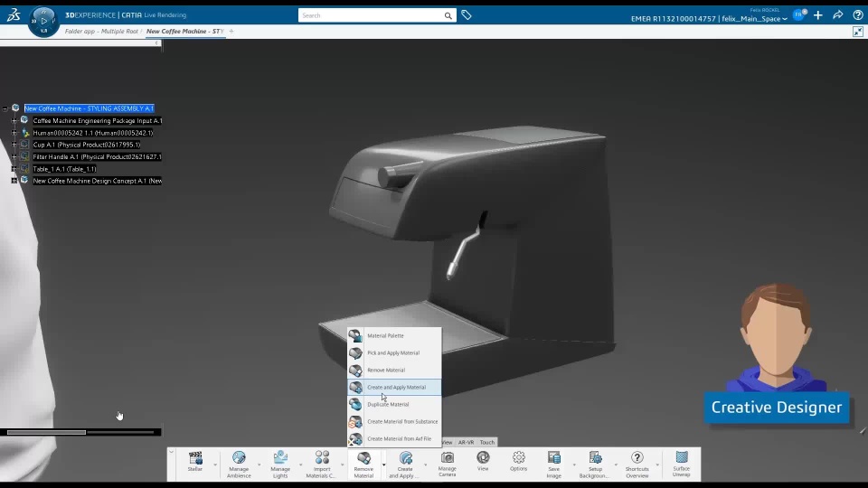Open dropdown arrow next to Stellar
This screenshot has width=868, height=488.
coord(215,465)
